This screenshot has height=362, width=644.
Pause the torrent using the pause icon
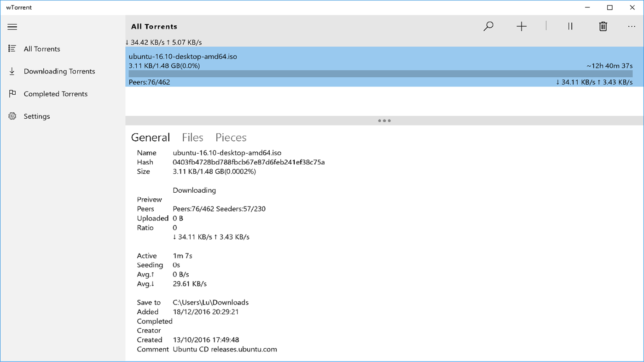point(570,26)
